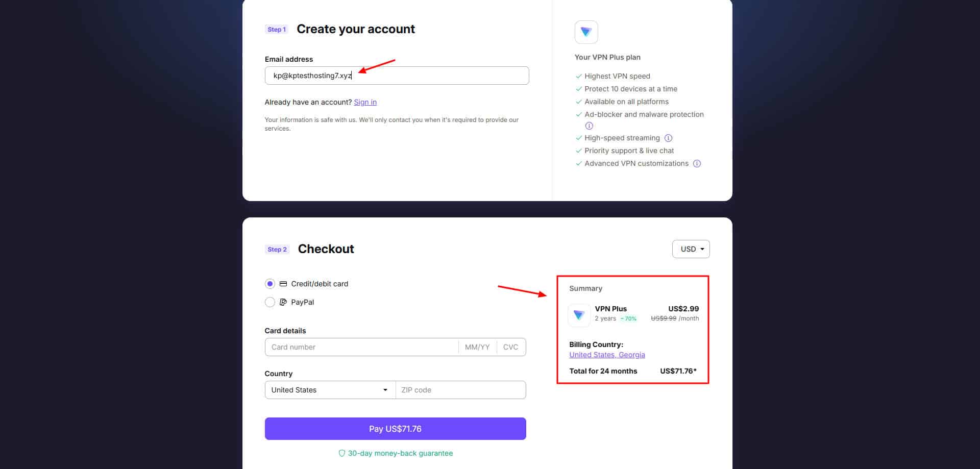Open info icon for Ad-blocker and malware protection
980x469 pixels.
(589, 126)
